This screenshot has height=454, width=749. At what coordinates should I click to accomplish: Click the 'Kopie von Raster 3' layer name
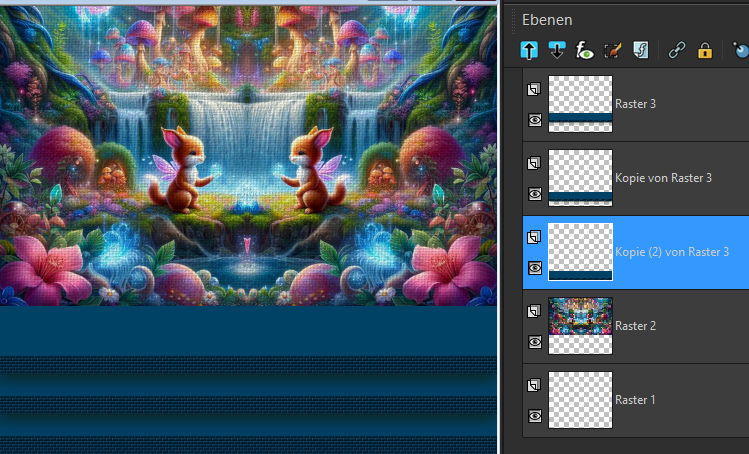[663, 178]
